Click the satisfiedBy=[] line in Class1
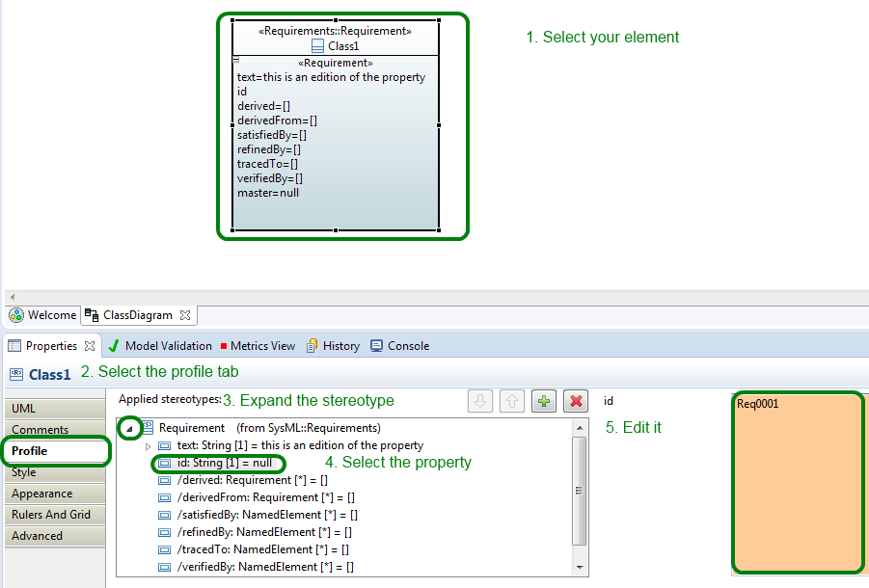Screen dimensions: 869x588 pyautogui.click(x=272, y=135)
